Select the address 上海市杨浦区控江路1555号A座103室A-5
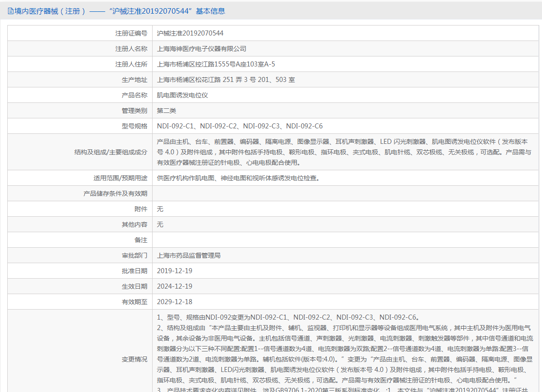 coord(216,64)
